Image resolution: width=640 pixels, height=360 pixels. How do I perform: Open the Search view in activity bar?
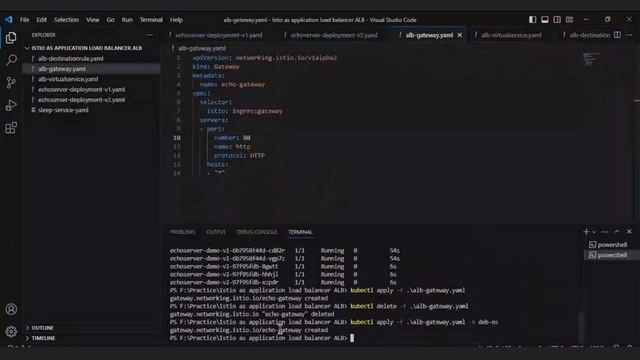click(11, 60)
